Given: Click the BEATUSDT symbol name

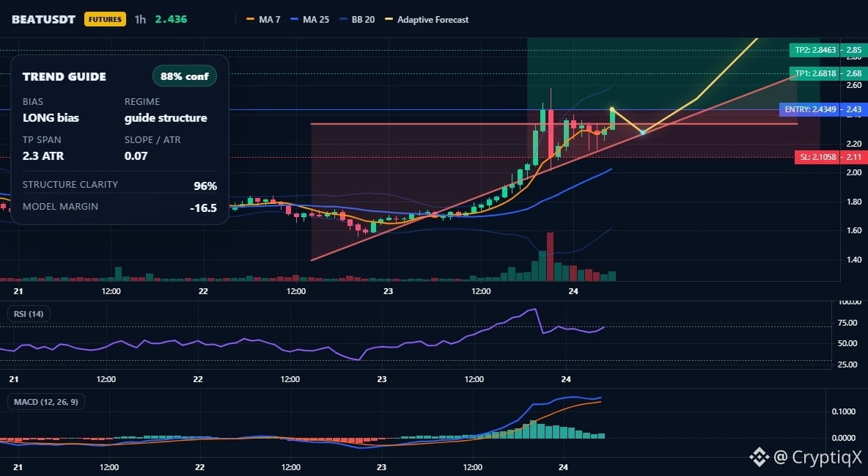Looking at the screenshot, I should coord(43,19).
